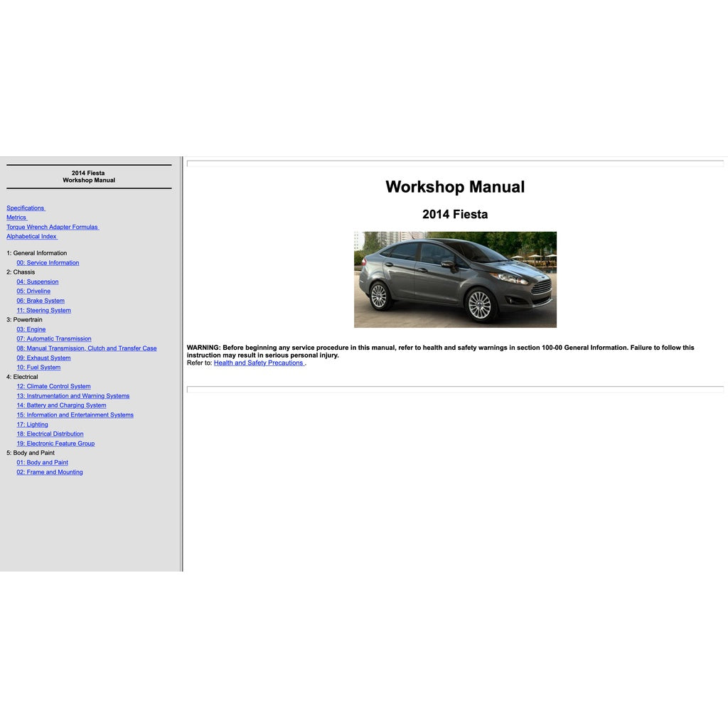Screen dimensions: 728x728
Task: Open the Specifications link
Action: pyautogui.click(x=25, y=208)
